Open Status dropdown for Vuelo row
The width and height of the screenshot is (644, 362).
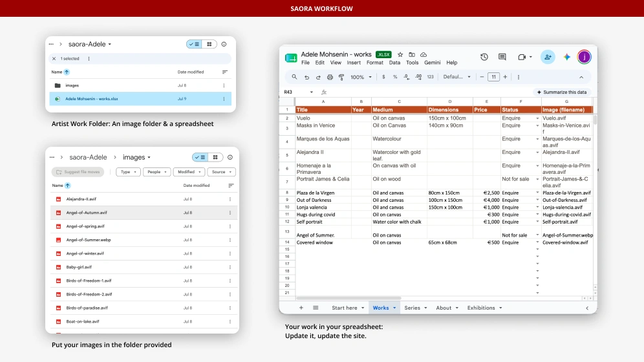click(537, 118)
